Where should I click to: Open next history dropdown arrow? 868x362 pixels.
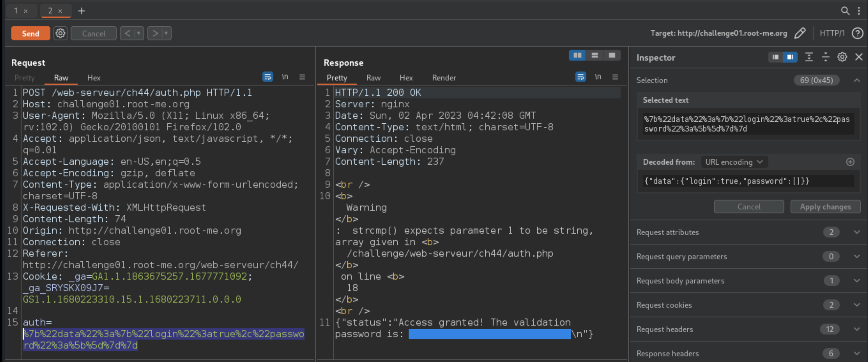[x=166, y=33]
